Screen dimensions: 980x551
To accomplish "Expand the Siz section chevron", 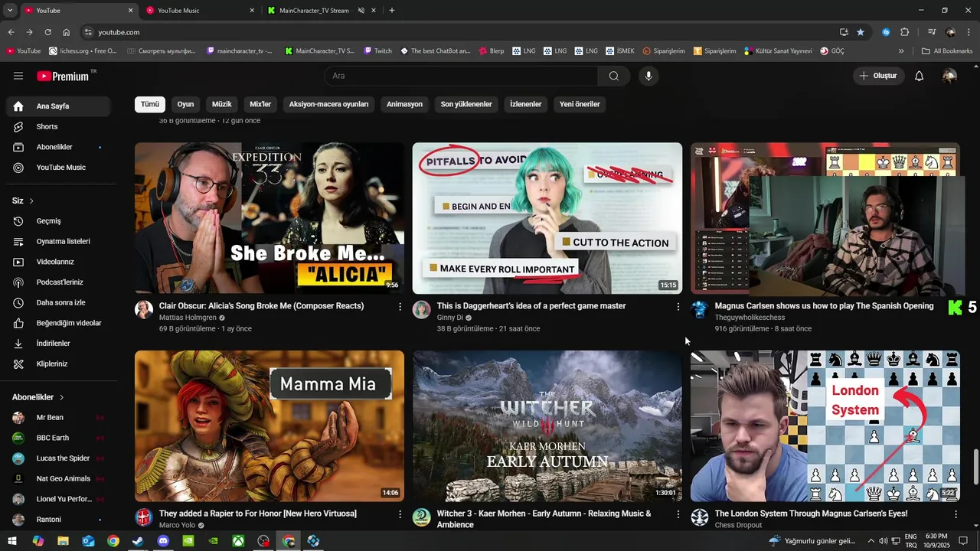I will pos(31,201).
